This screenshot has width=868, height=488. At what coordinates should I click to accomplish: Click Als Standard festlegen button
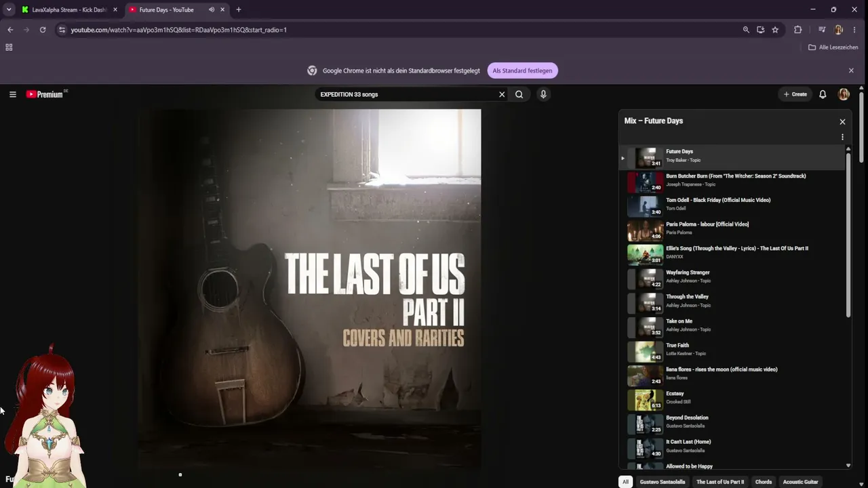522,70
